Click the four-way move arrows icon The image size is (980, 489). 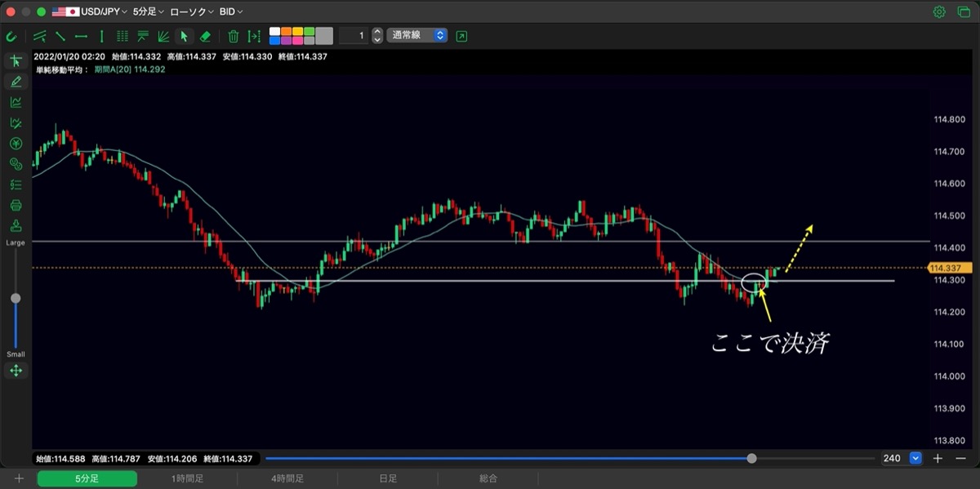(x=16, y=371)
